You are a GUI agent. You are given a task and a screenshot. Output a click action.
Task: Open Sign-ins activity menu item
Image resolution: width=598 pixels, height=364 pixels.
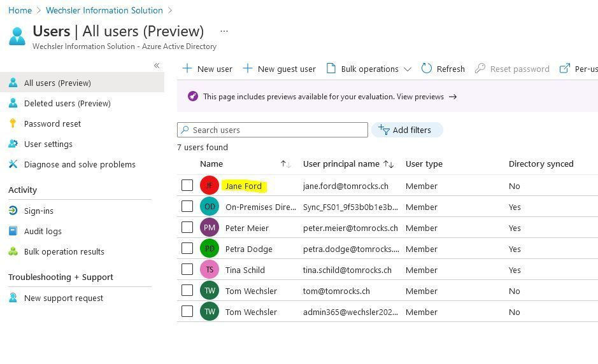(x=82, y=211)
